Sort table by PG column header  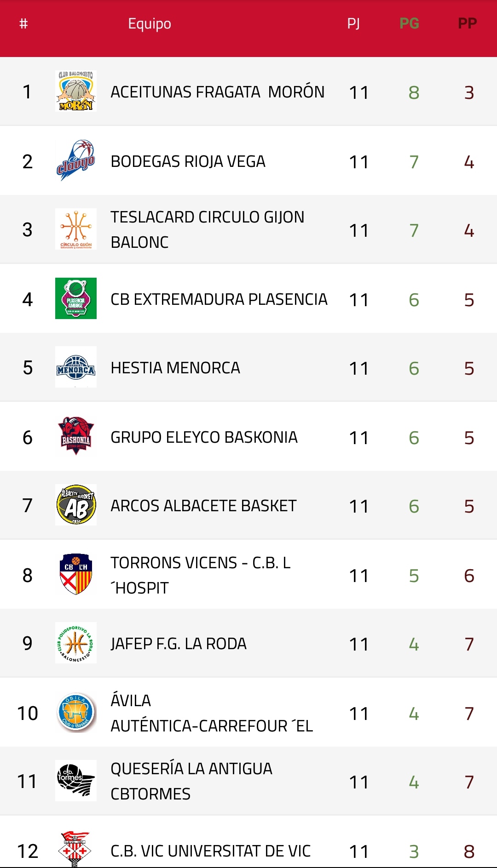[409, 23]
